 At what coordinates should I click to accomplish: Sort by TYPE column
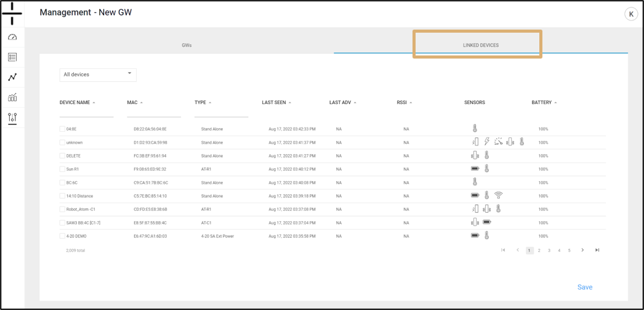pos(203,102)
